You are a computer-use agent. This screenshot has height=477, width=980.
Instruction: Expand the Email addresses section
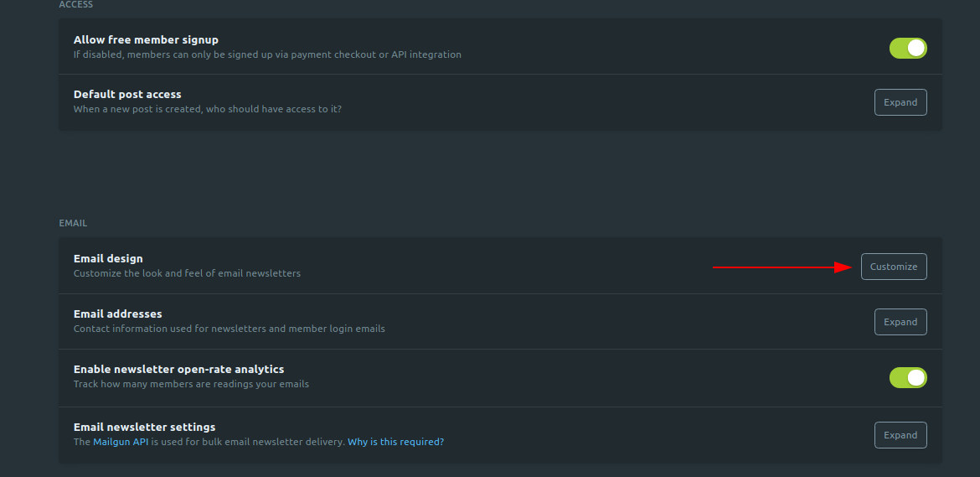pos(900,322)
